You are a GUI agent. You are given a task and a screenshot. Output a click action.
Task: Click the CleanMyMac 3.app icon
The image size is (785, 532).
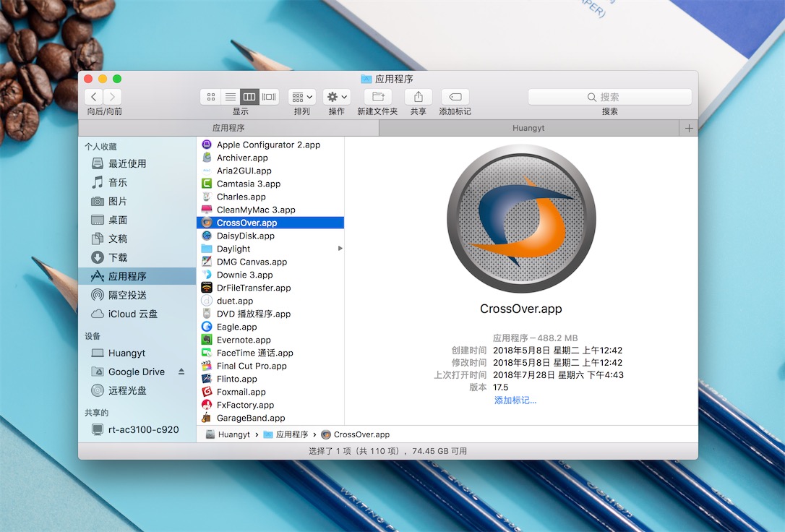click(x=207, y=210)
